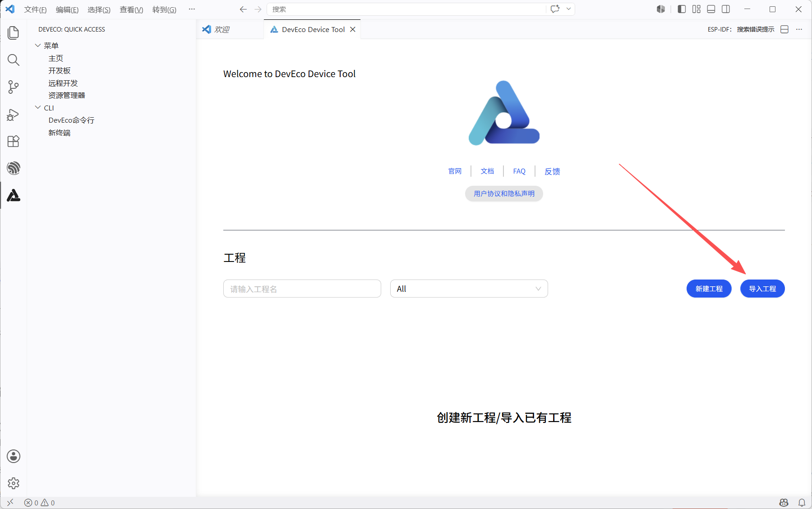Open the Accounts icon in activity bar

point(14,456)
